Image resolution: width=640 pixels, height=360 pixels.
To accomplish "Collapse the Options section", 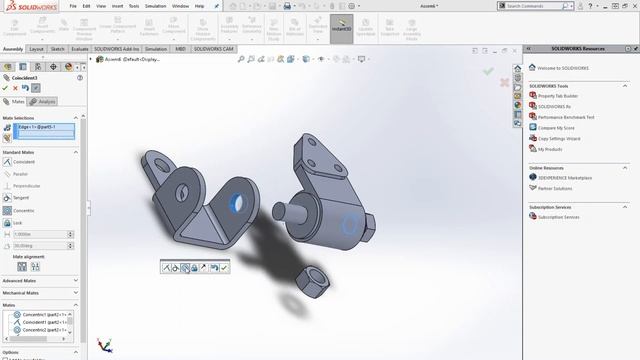I will click(x=76, y=352).
